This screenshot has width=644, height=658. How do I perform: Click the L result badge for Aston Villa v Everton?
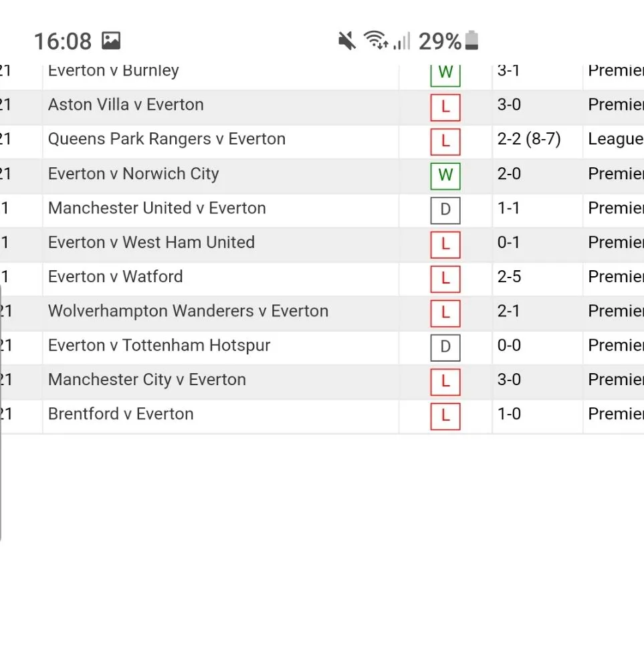445,106
